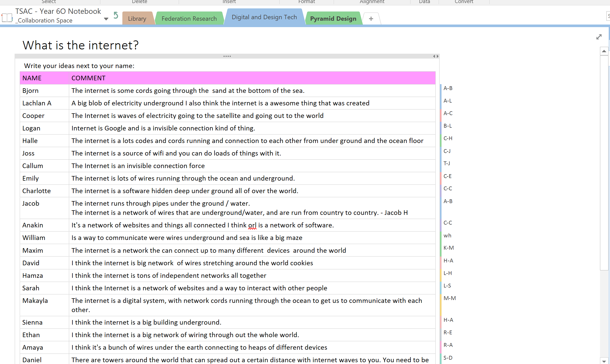Click the 'Makayla' name cell

point(45,305)
